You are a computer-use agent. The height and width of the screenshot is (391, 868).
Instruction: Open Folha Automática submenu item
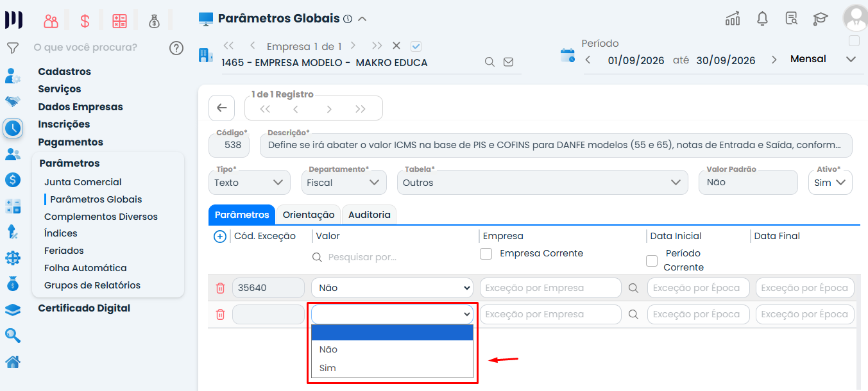85,268
